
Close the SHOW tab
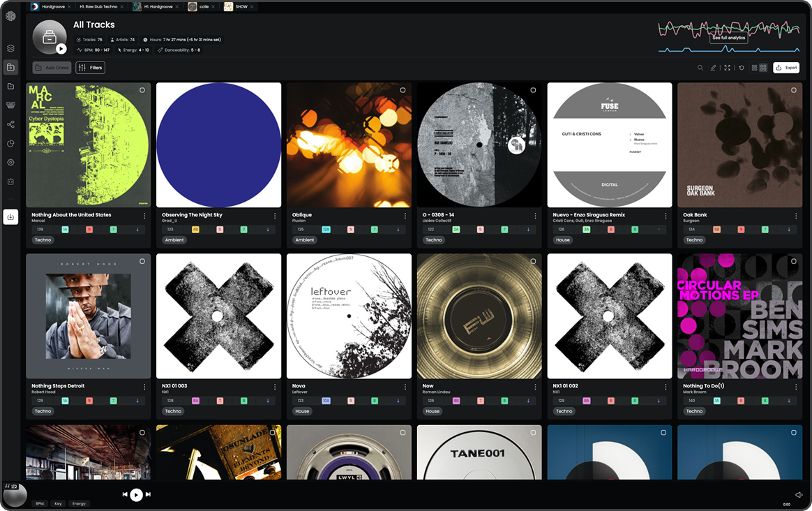(x=252, y=7)
